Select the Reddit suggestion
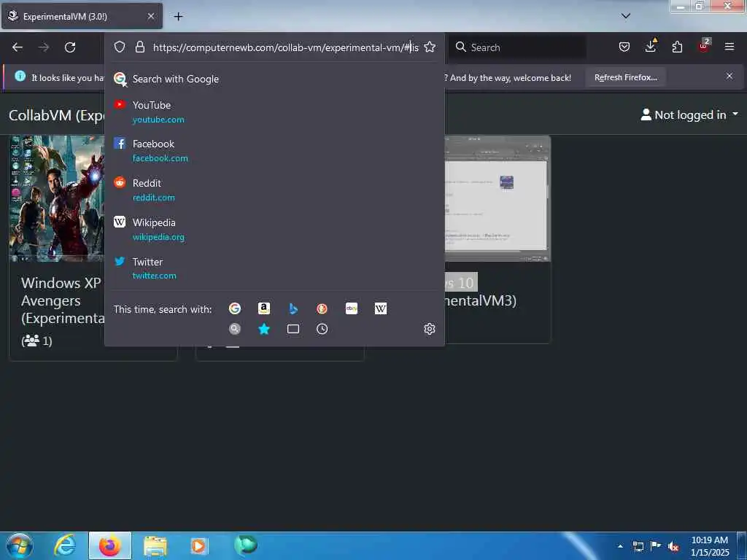Screen dimensions: 747x560 tap(274, 190)
